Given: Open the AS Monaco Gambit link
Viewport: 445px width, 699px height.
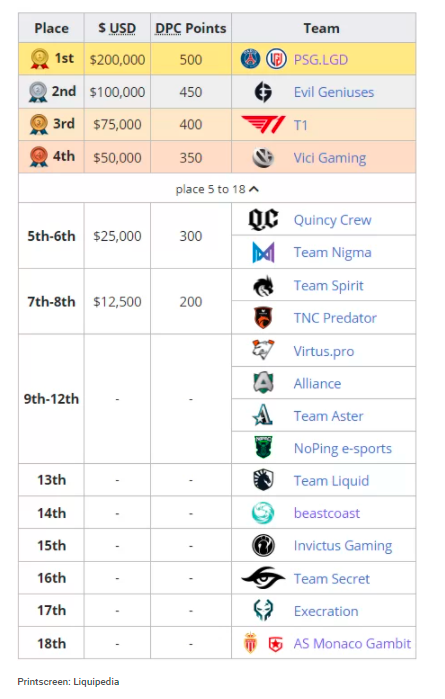Looking at the screenshot, I should pos(352,643).
